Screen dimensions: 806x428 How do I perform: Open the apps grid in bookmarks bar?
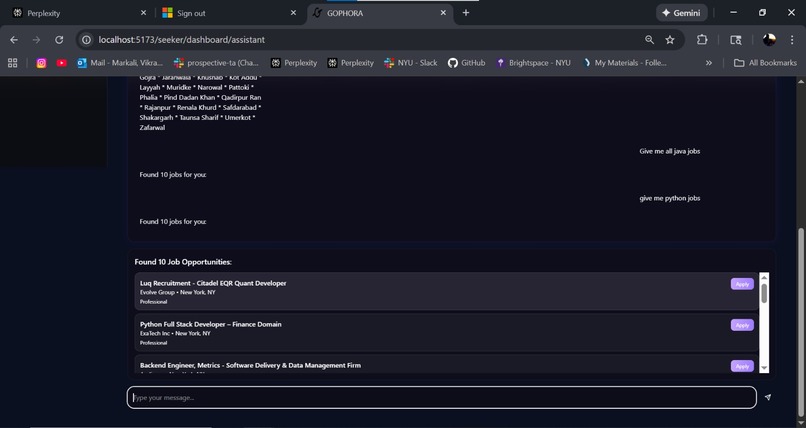13,63
